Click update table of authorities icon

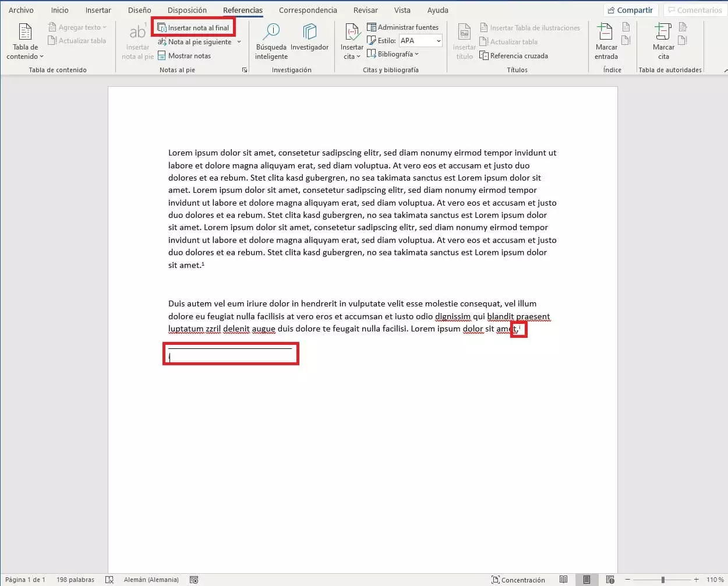pos(683,40)
